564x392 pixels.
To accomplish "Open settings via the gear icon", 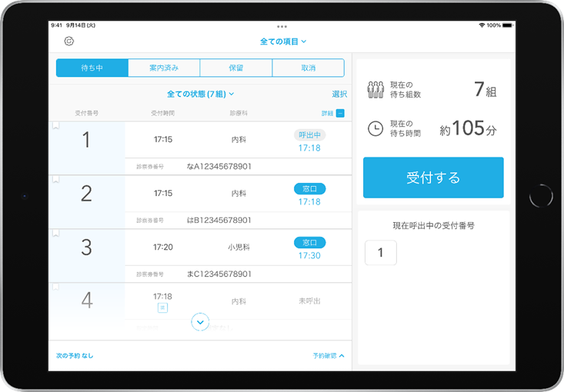I will (68, 42).
